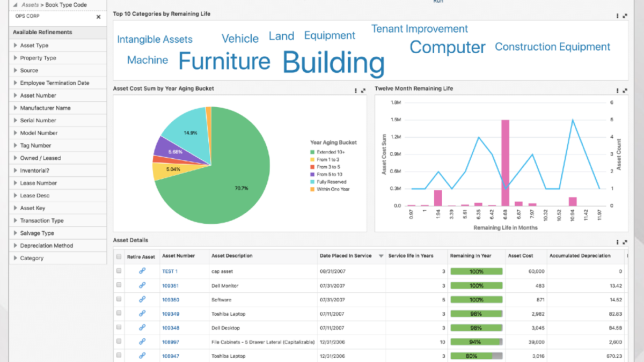Click the tallest pink bar at 6.68 months
The image size is (644, 362).
click(x=506, y=162)
